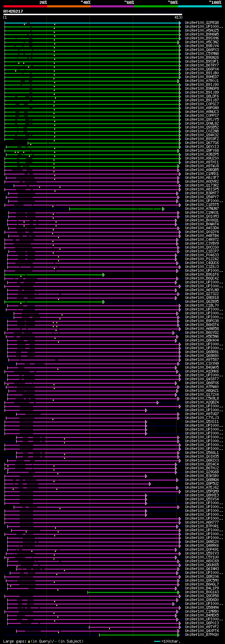Click the green alignment bar of B7PKQ0

140,635
